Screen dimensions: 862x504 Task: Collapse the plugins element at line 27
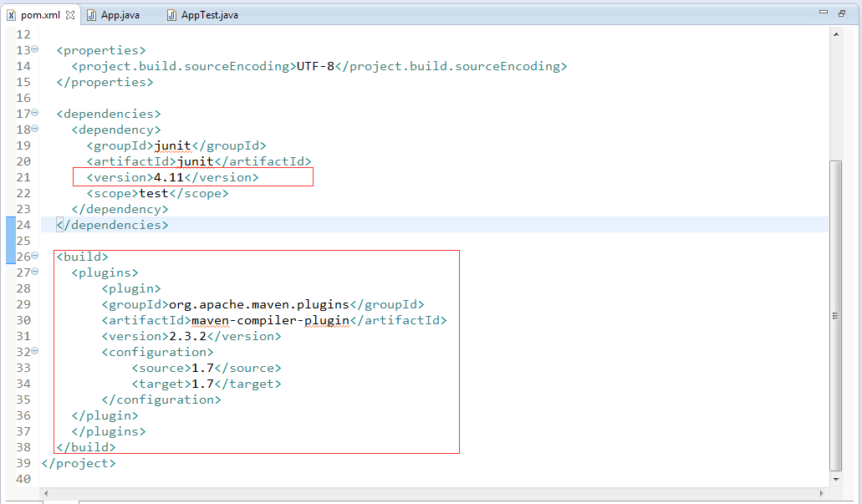[x=35, y=272]
